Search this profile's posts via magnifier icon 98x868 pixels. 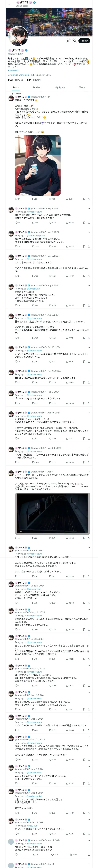(74, 41)
